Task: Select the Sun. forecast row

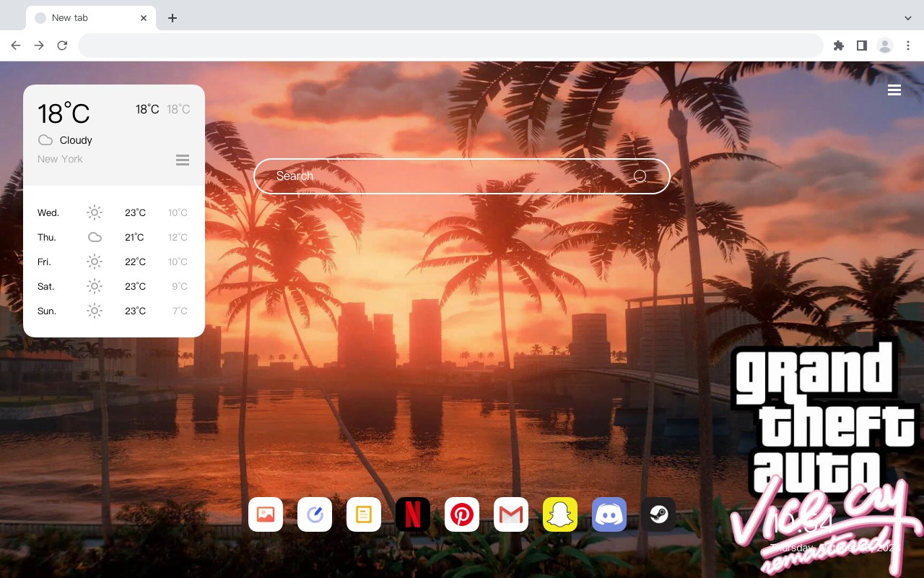Action: click(113, 311)
